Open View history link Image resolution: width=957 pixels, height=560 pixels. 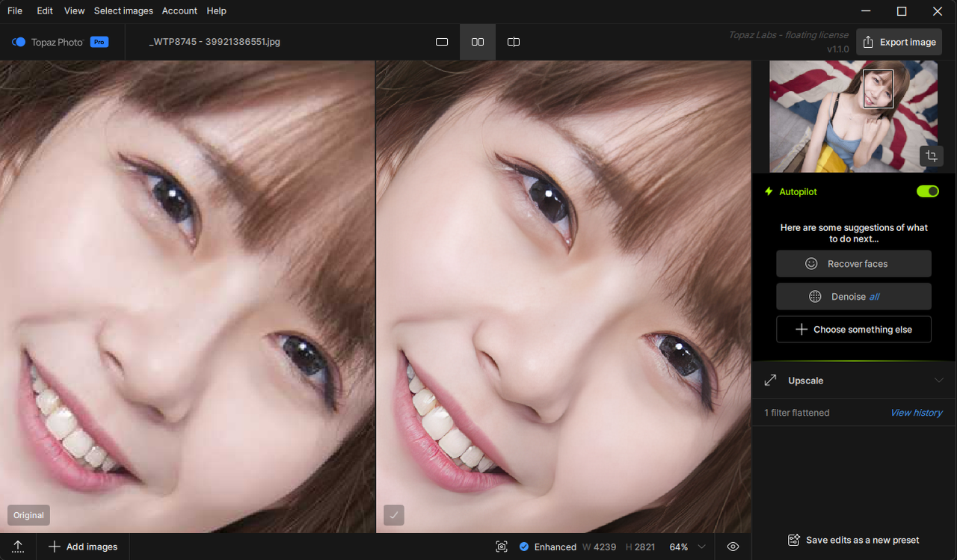tap(916, 412)
